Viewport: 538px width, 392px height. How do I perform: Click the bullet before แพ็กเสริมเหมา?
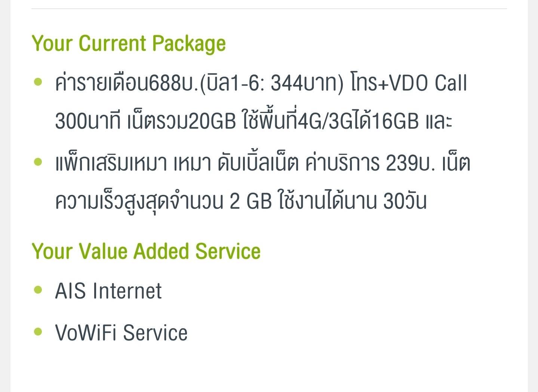[x=38, y=162]
